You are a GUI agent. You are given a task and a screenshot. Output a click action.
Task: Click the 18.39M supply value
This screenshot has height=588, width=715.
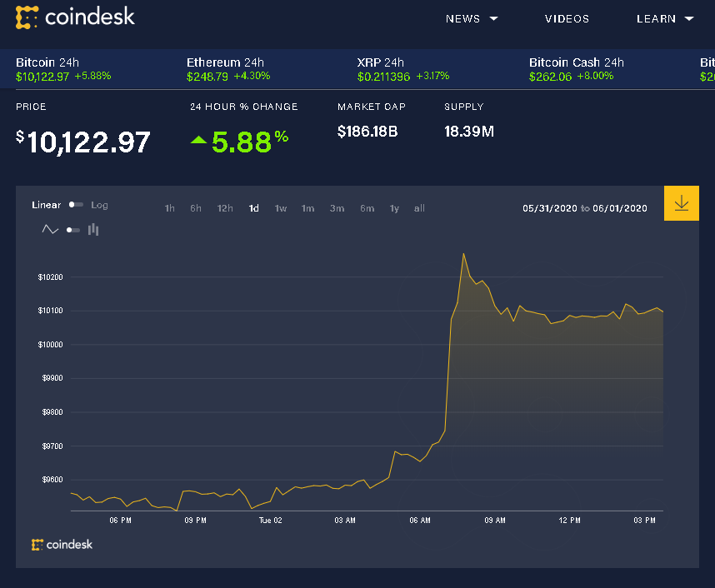coord(469,132)
